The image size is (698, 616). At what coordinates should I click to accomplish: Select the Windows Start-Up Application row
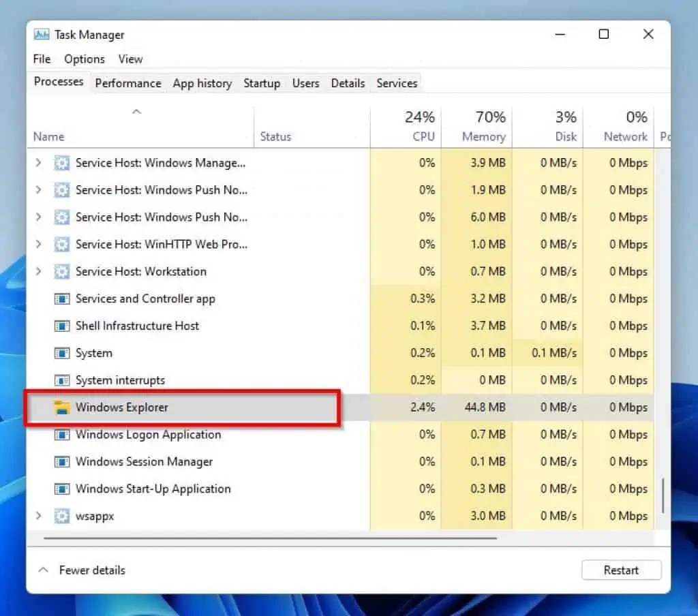coord(153,489)
